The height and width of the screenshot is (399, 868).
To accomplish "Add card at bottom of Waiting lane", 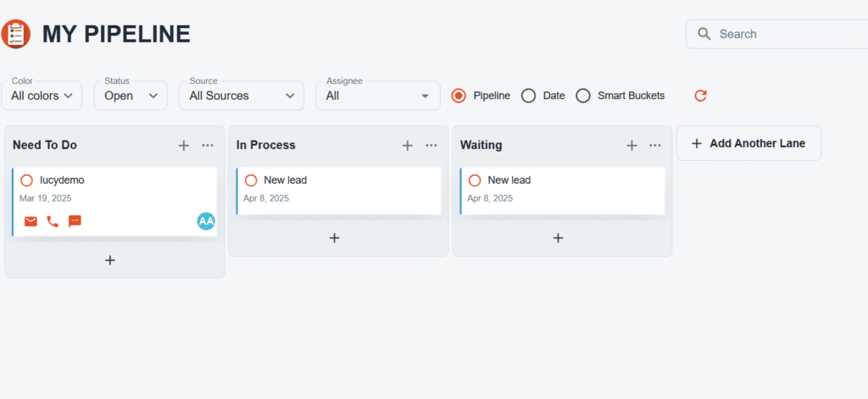I will click(x=558, y=238).
